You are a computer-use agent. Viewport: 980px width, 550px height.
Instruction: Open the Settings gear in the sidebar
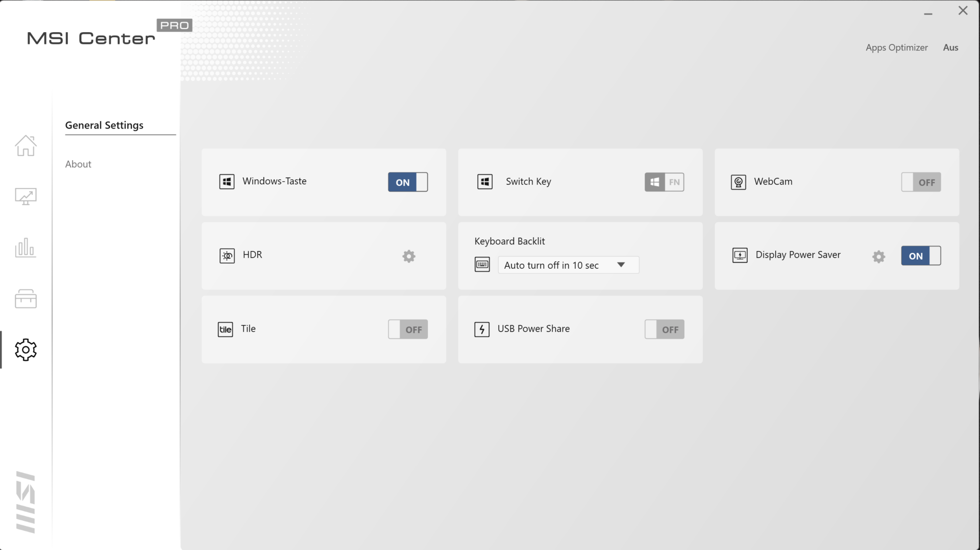point(26,349)
